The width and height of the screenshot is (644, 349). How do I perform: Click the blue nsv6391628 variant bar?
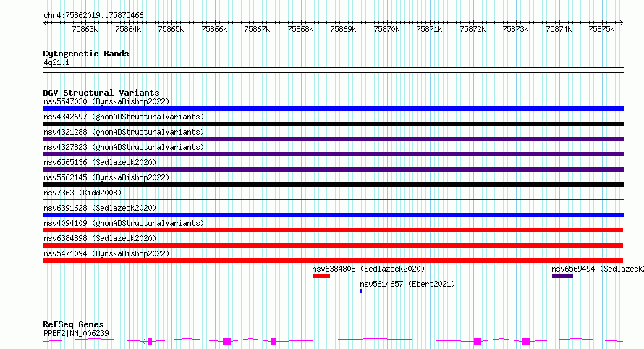[333, 215]
